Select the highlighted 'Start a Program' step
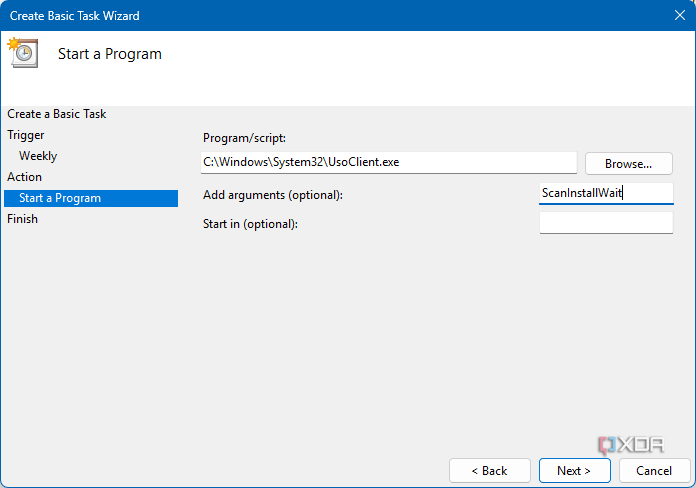696x488 pixels. click(91, 198)
